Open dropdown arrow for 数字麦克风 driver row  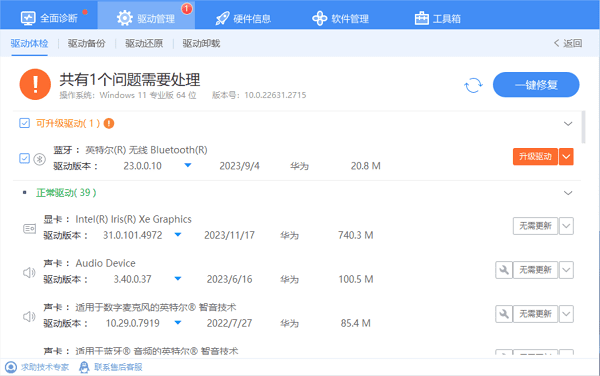pyautogui.click(x=566, y=314)
